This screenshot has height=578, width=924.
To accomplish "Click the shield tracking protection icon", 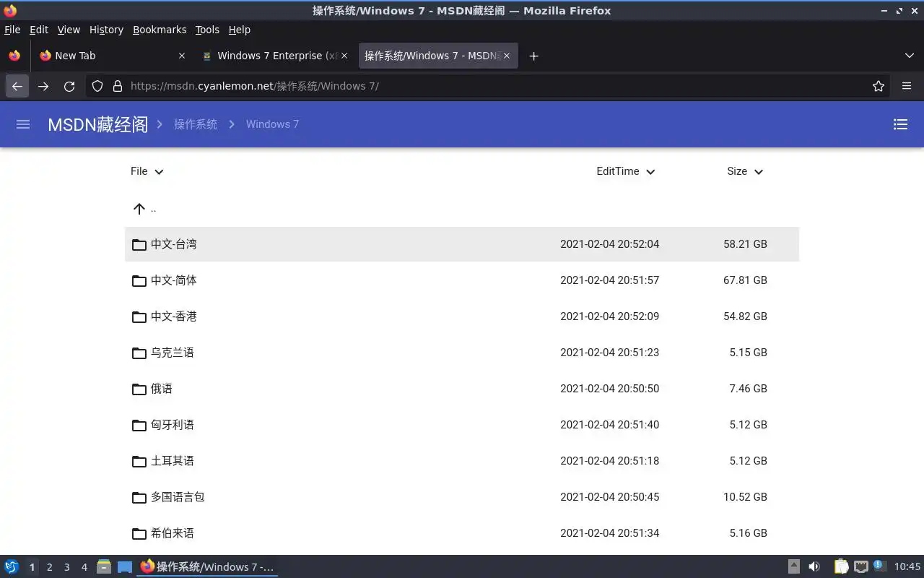I will point(97,86).
